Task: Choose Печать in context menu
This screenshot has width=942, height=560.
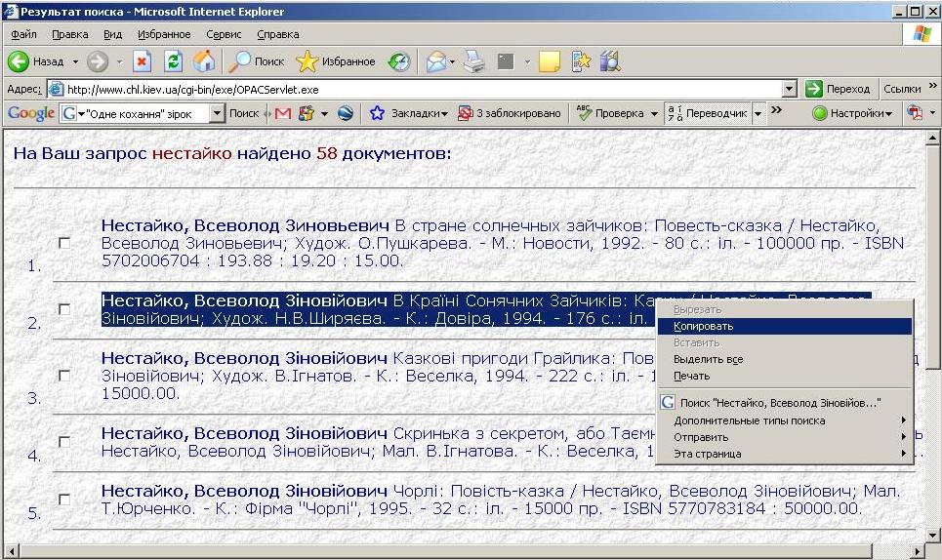Action: (x=785, y=376)
